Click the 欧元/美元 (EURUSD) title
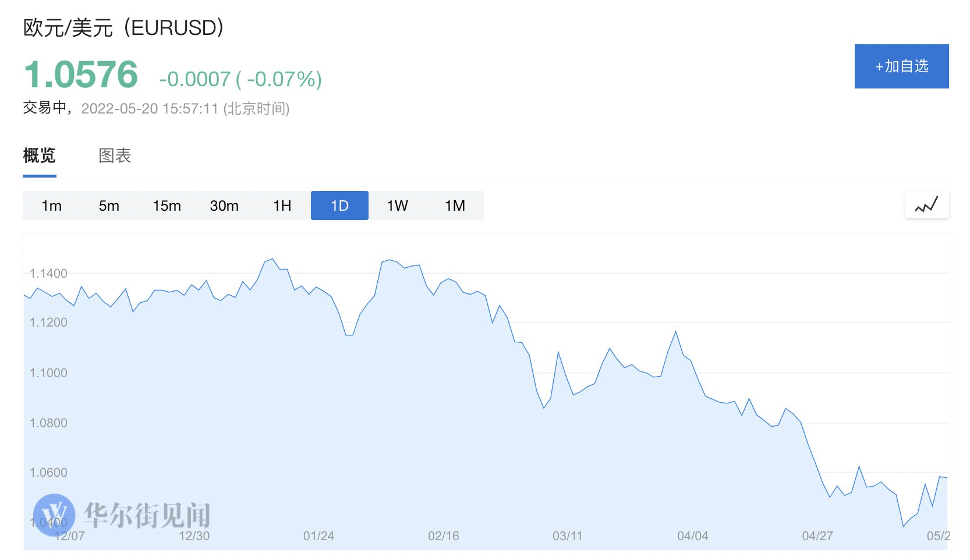This screenshot has height=560, width=970. coord(123,27)
